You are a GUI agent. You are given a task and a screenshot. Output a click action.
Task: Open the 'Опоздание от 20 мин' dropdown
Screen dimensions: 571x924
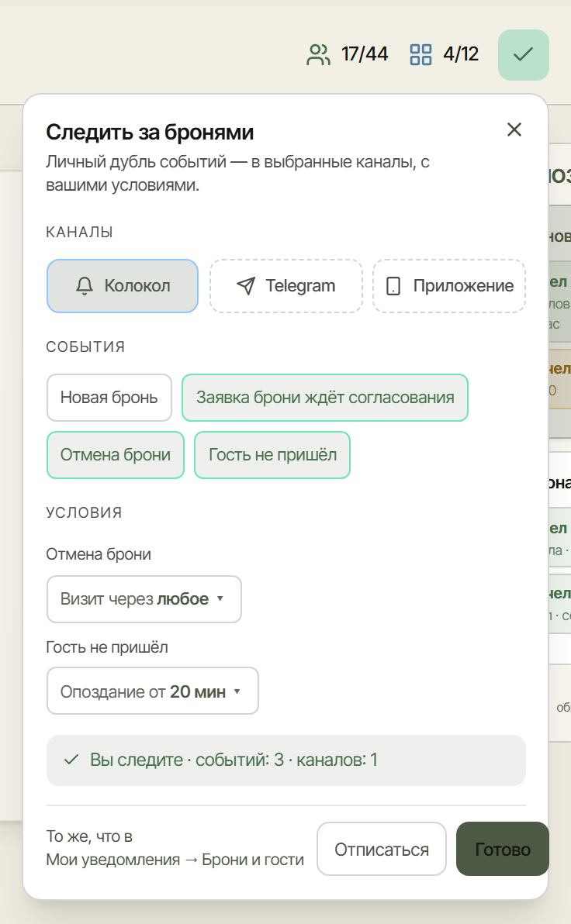(x=153, y=691)
